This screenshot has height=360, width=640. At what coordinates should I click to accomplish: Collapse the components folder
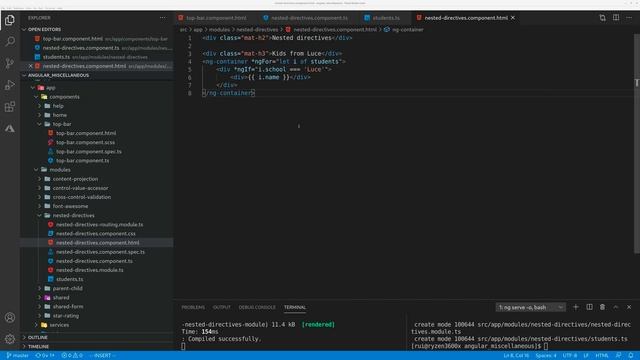pyautogui.click(x=64, y=97)
